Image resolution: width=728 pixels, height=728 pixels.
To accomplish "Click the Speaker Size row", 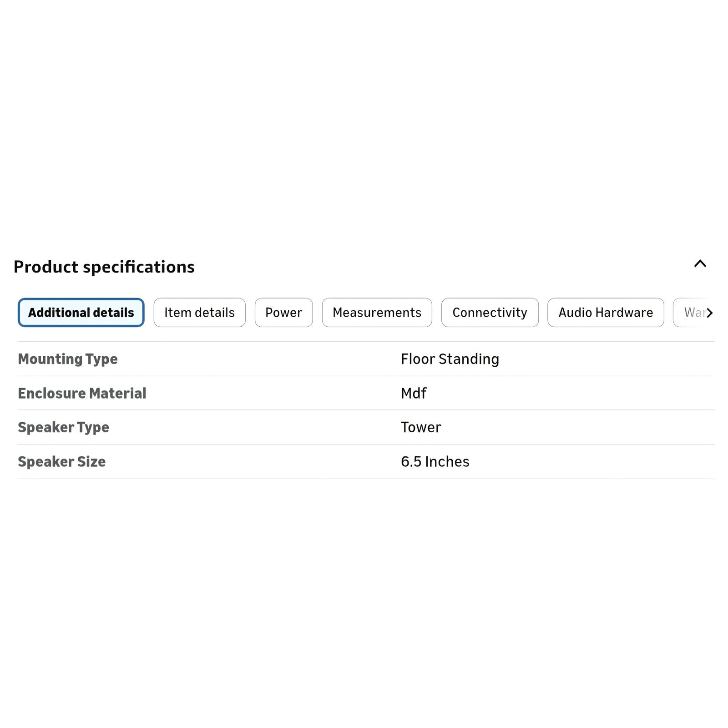I will [x=366, y=461].
